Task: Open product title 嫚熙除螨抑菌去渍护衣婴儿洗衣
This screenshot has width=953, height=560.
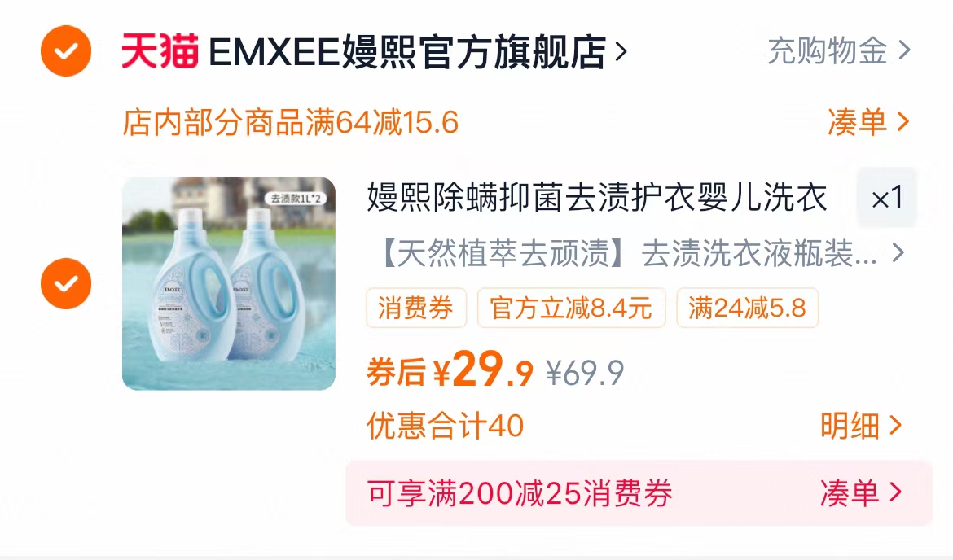Action: 597,198
